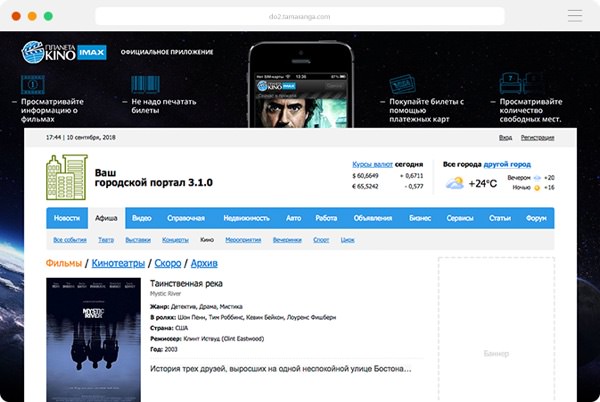The width and height of the screenshot is (600, 402).
Task: Open the browser hamburger menu
Action: 575,16
